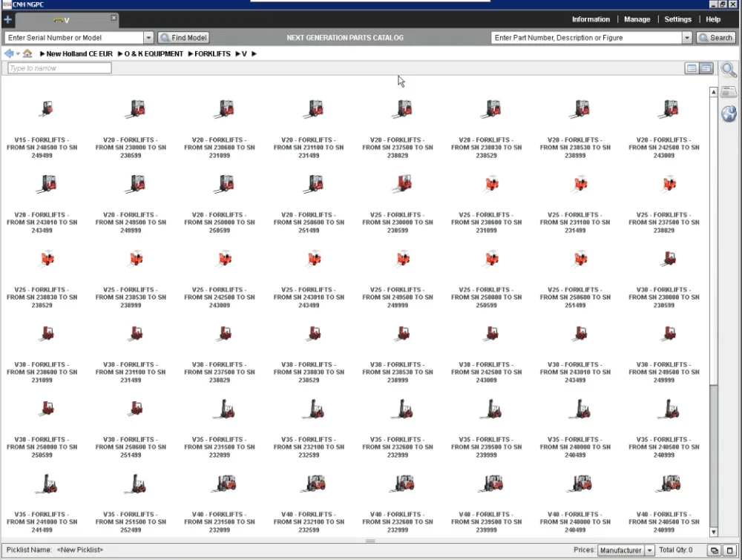Click the Total Qty: 0 label
The height and width of the screenshot is (560, 742).
(675, 550)
